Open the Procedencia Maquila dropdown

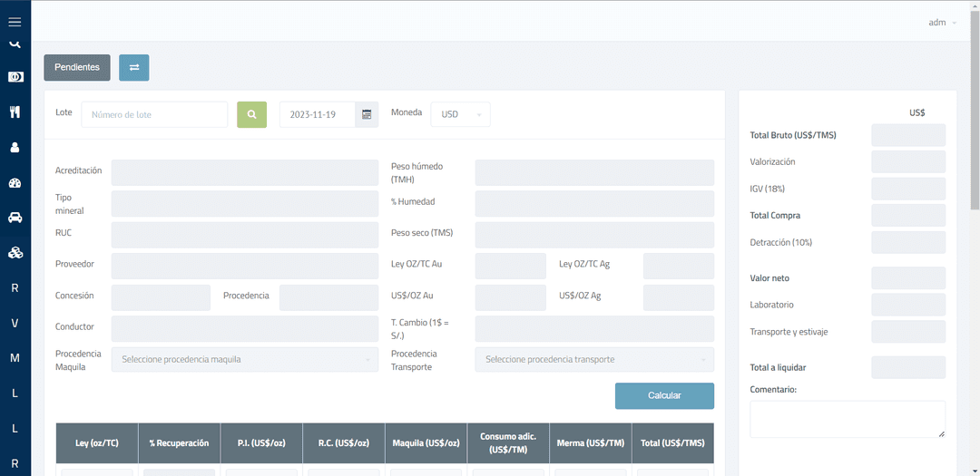(x=244, y=360)
